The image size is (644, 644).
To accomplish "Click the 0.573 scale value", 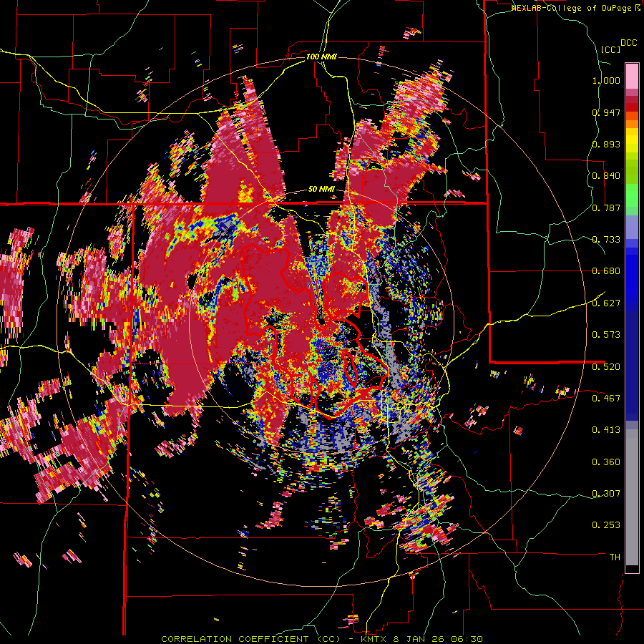I will (x=606, y=335).
